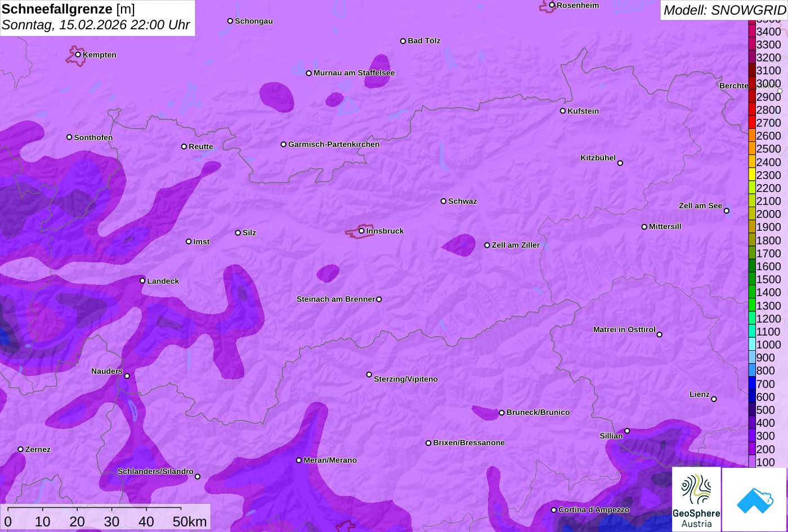Click the yellow 2300 legend swatch
788x532 pixels.
751,175
